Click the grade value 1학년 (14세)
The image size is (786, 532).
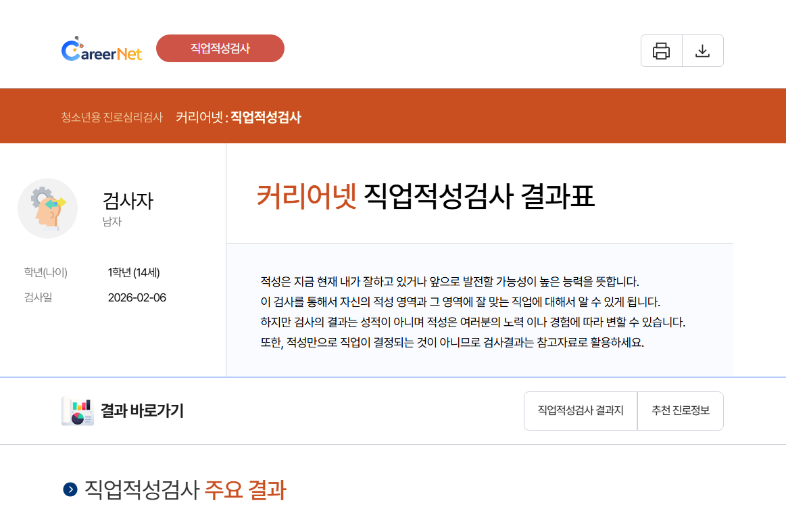click(134, 272)
